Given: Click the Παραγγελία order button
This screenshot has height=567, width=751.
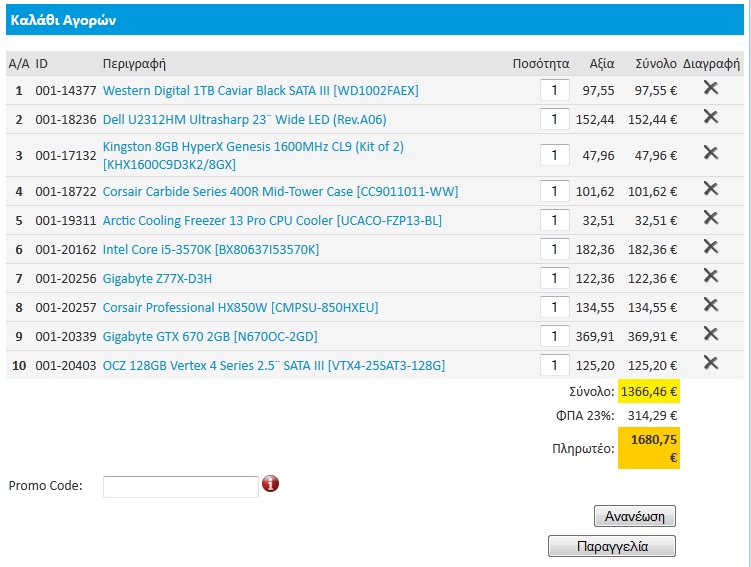Looking at the screenshot, I should coord(612,546).
